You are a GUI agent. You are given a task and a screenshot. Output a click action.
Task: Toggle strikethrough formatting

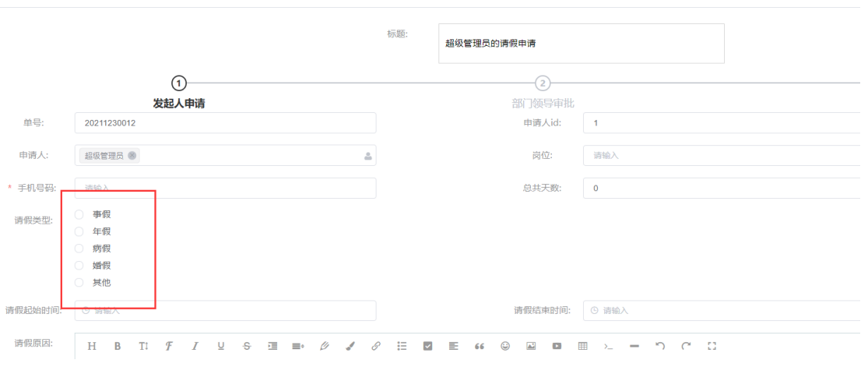(x=247, y=346)
